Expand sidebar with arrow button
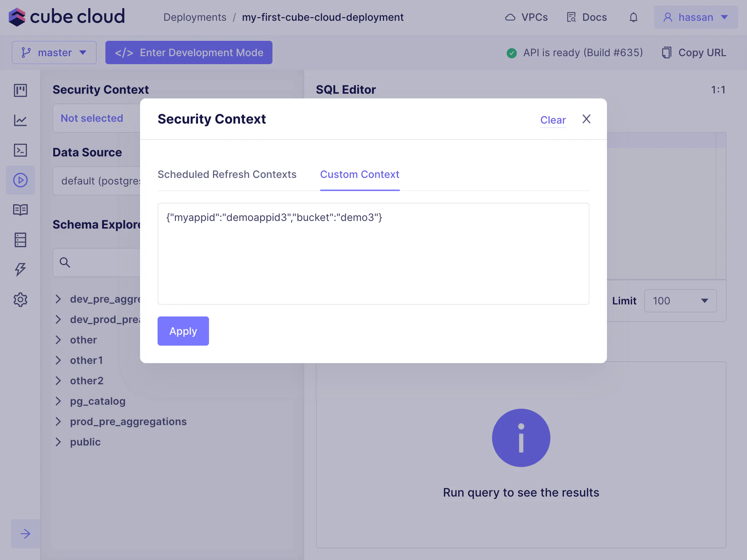Image resolution: width=747 pixels, height=560 pixels. (x=25, y=534)
